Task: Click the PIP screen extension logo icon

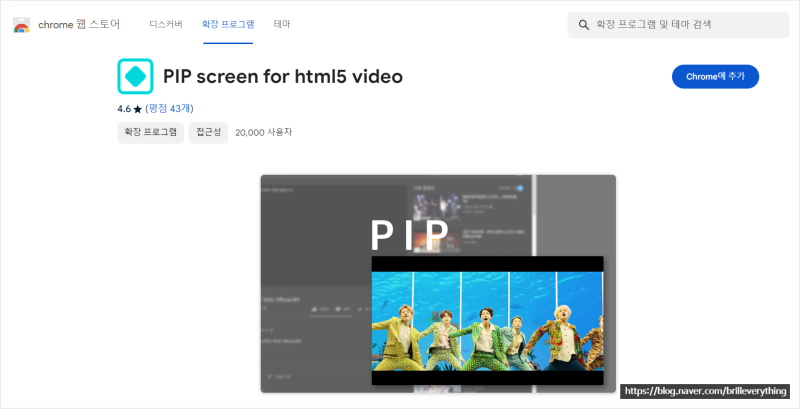Action: 135,76
